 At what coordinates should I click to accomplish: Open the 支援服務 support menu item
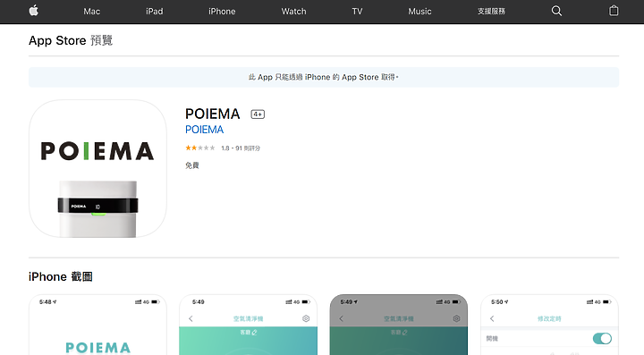(491, 12)
